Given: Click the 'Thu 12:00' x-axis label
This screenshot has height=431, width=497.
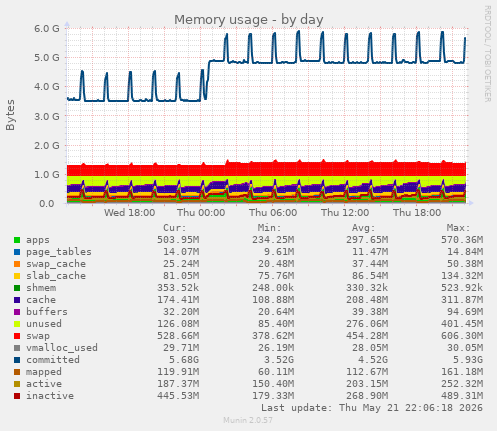Looking at the screenshot, I should point(345,213).
